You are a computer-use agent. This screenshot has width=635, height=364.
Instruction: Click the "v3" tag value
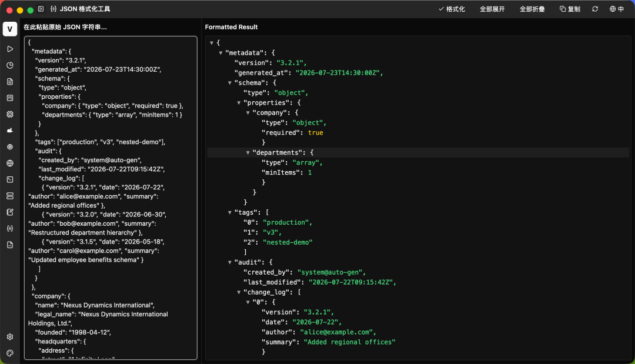[x=270, y=232]
